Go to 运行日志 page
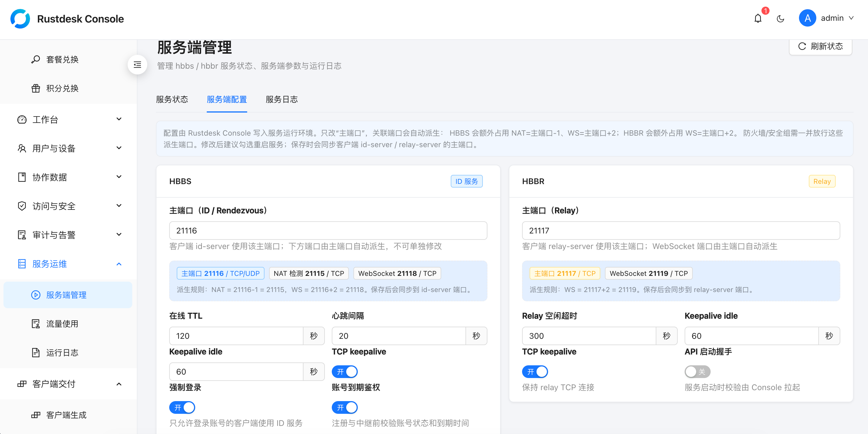Image resolution: width=868 pixels, height=434 pixels. 68,353
